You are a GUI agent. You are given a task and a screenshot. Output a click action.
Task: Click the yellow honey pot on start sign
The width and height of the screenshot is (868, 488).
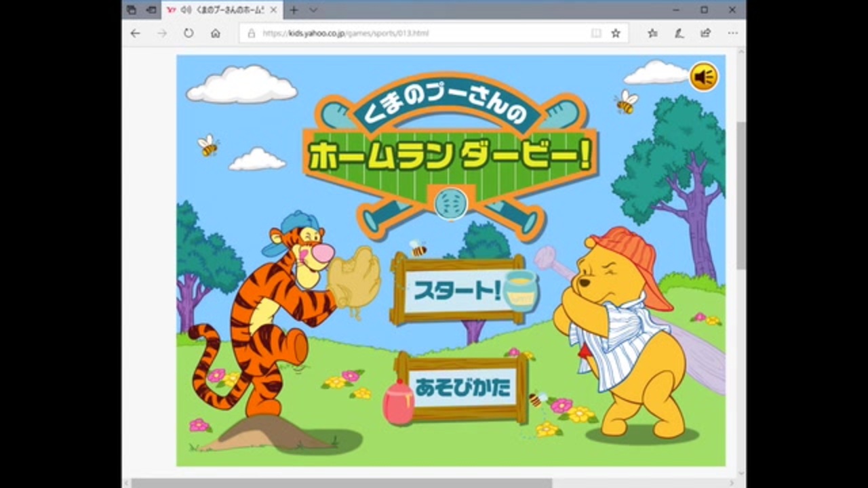pyautogui.click(x=520, y=291)
